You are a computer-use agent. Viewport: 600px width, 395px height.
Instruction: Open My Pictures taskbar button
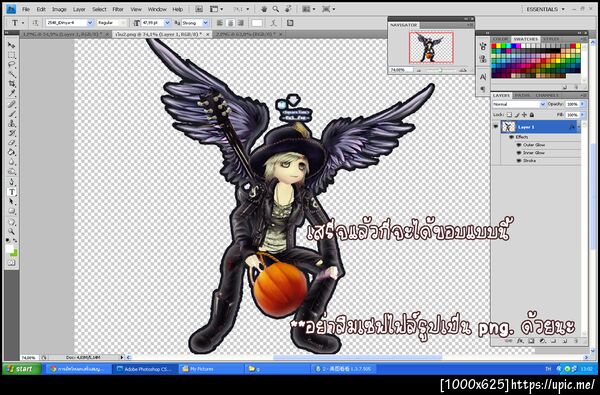point(211,369)
